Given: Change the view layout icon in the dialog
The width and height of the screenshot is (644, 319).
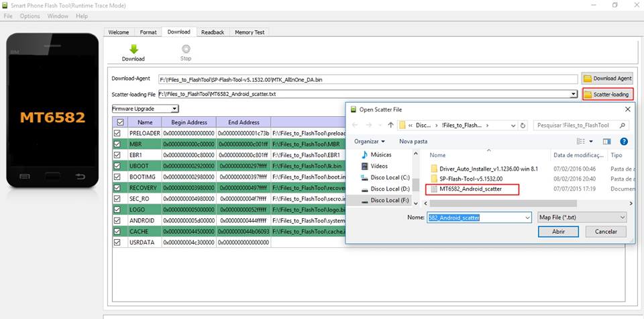Looking at the screenshot, I should tap(581, 142).
